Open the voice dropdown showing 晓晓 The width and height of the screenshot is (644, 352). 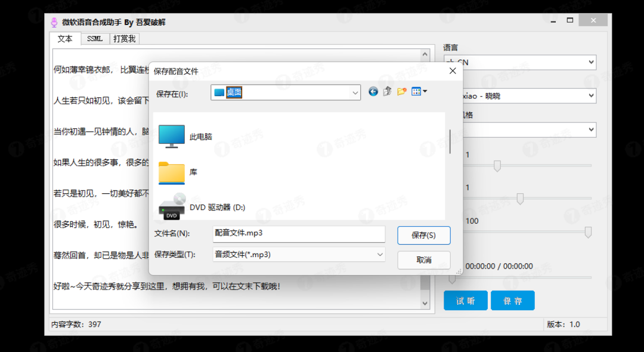[520, 95]
